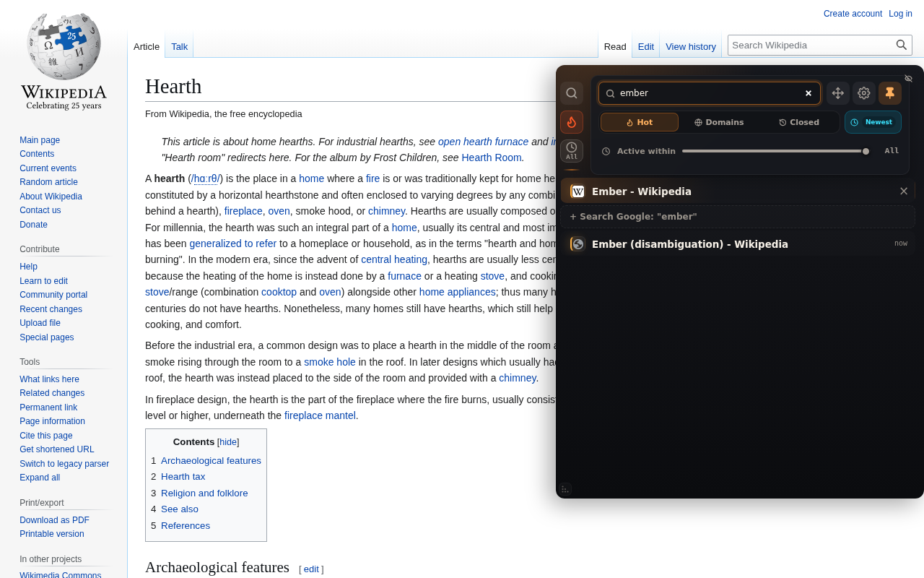The image size is (924, 578).
Task: Switch to the Hot filter tab
Action: coord(640,122)
